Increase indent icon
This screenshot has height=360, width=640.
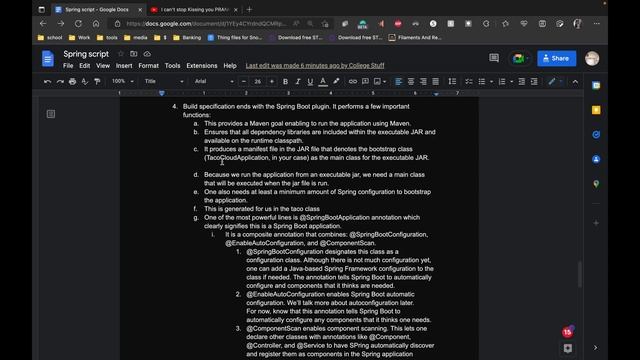click(x=534, y=82)
